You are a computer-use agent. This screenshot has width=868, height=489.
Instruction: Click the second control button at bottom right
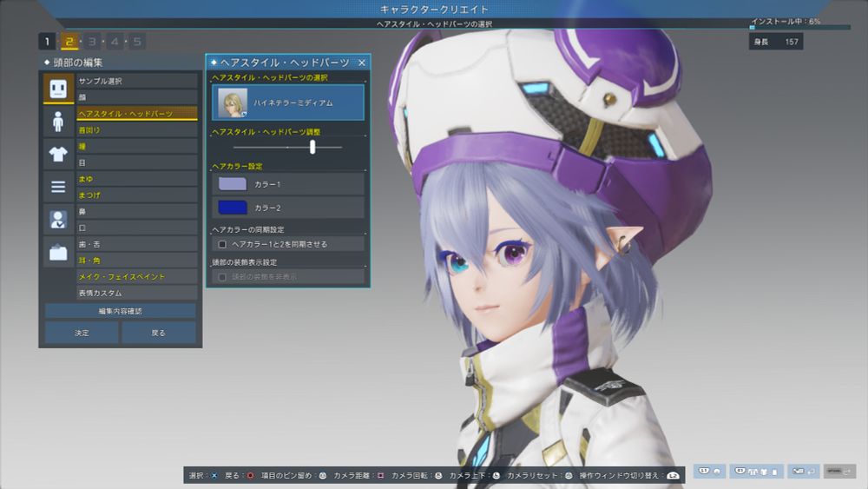point(756,472)
